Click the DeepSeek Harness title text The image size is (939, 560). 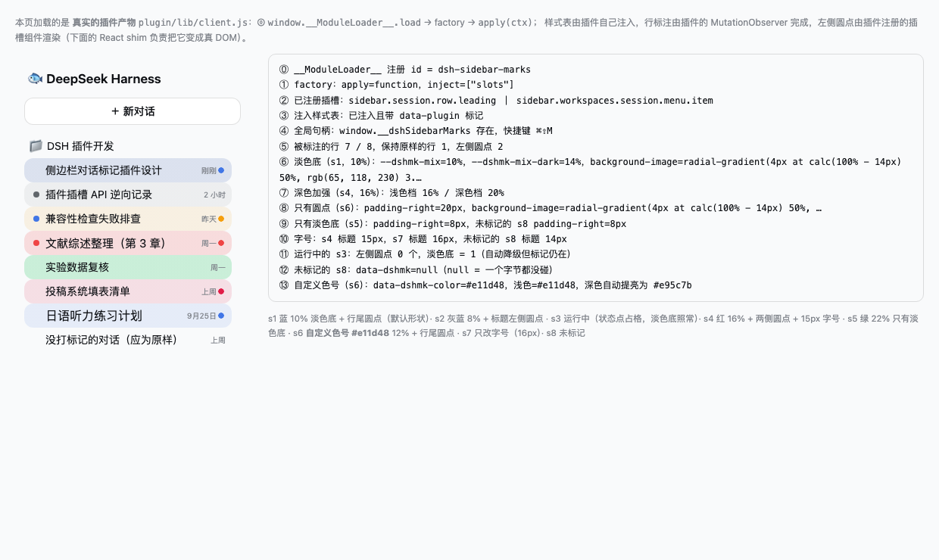pyautogui.click(x=104, y=79)
